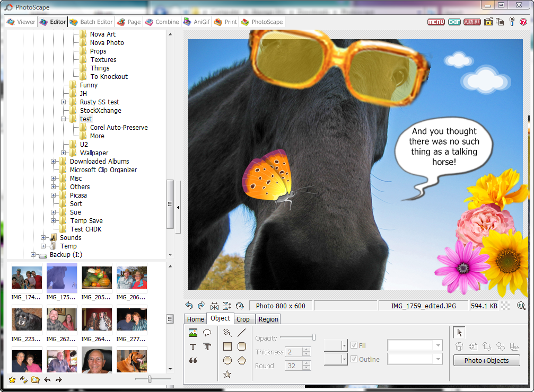Select the freehand scribble tool
534x392 pixels.
pyautogui.click(x=227, y=333)
